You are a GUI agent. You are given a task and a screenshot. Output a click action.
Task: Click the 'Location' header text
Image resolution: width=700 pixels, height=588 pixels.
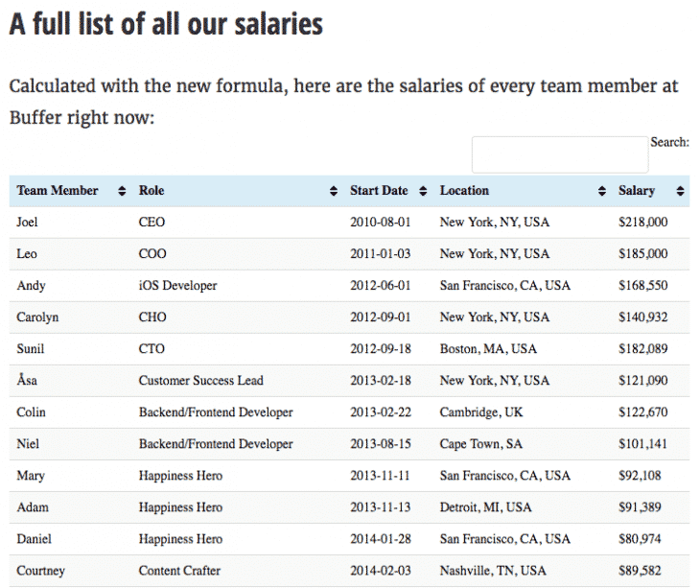click(x=464, y=191)
